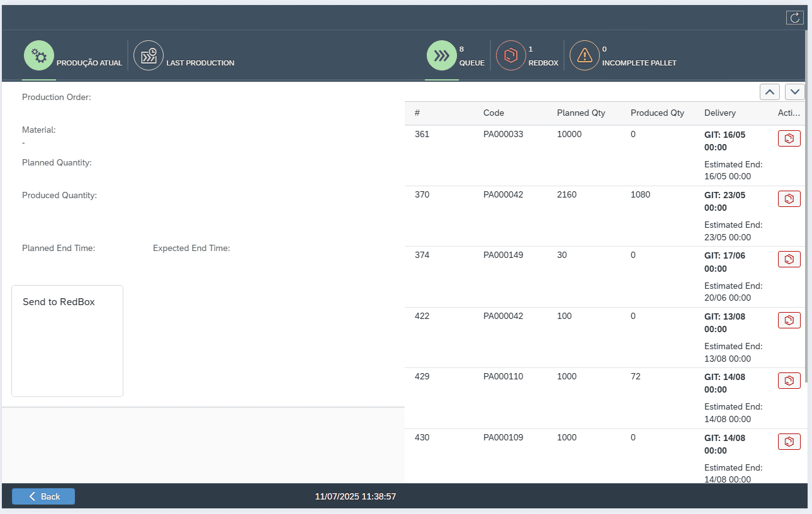
Task: Click the Send to RedBox tile
Action: point(67,340)
